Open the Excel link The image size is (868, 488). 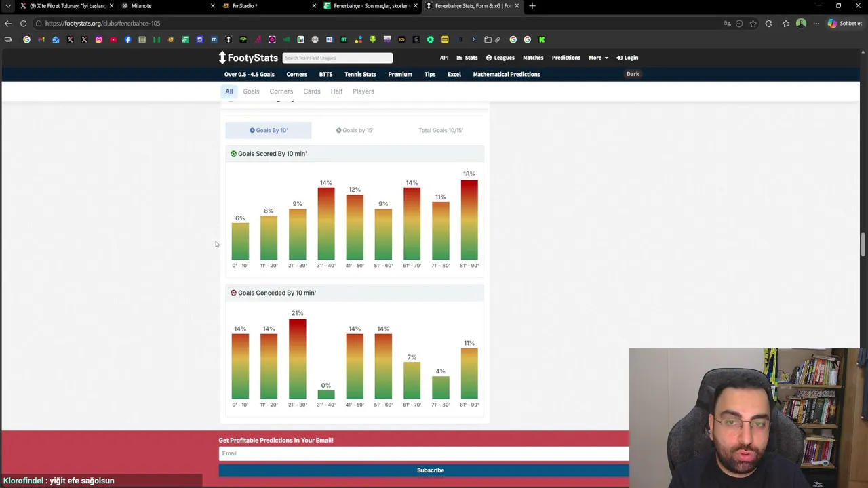(454, 74)
